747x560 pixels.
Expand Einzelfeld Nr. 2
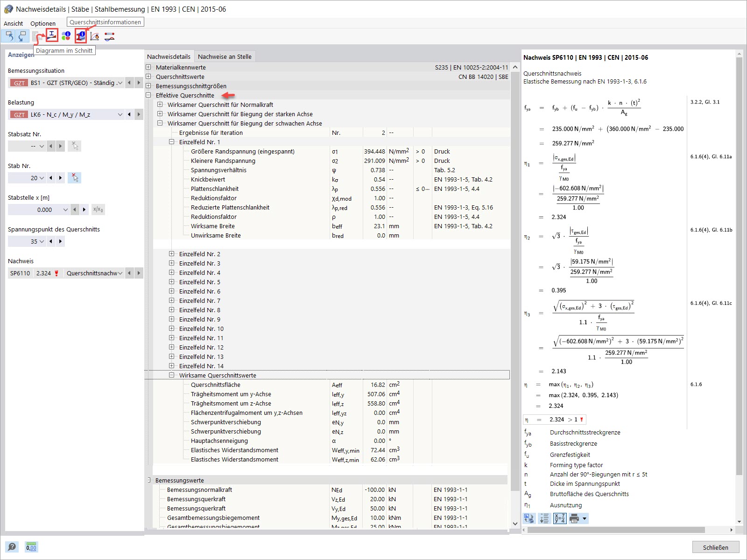tap(172, 254)
